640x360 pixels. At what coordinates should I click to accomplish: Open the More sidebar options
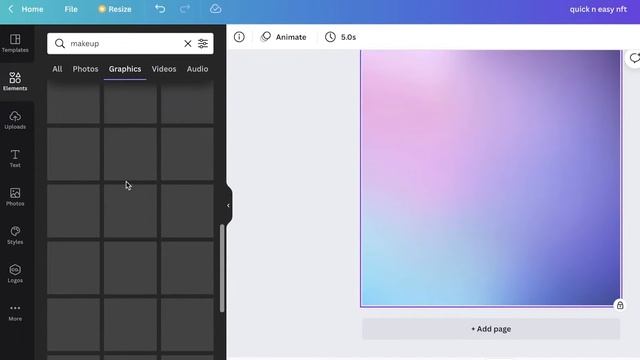click(x=15, y=312)
